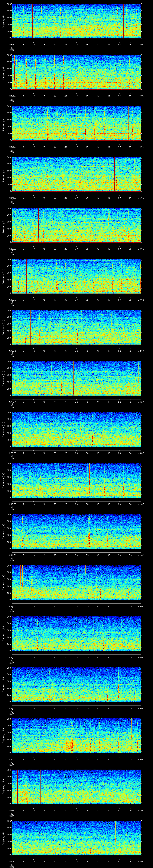Select the 14:46:00 spectrogram panel
The width and height of the screenshot is (153, 868).
coord(77,786)
